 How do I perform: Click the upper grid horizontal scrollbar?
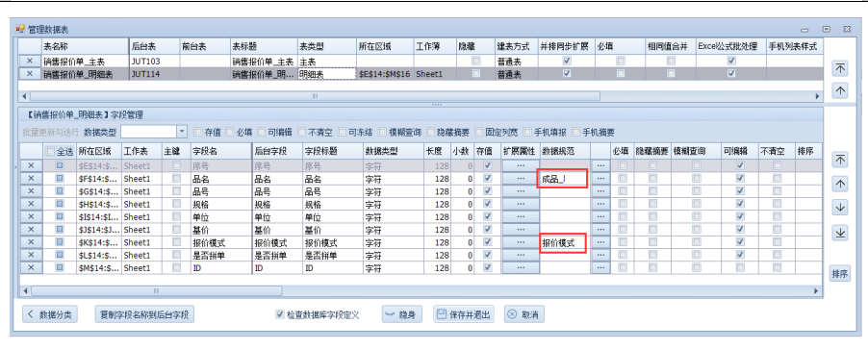click(315, 96)
